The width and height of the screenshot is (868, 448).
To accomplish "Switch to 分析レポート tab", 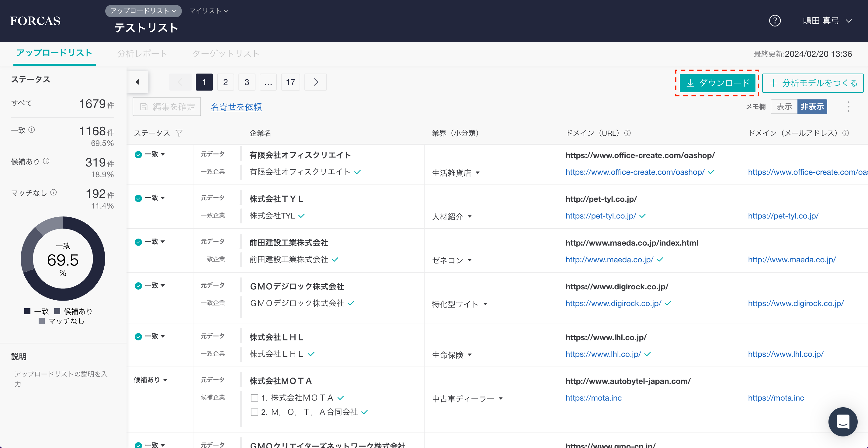I will click(142, 53).
